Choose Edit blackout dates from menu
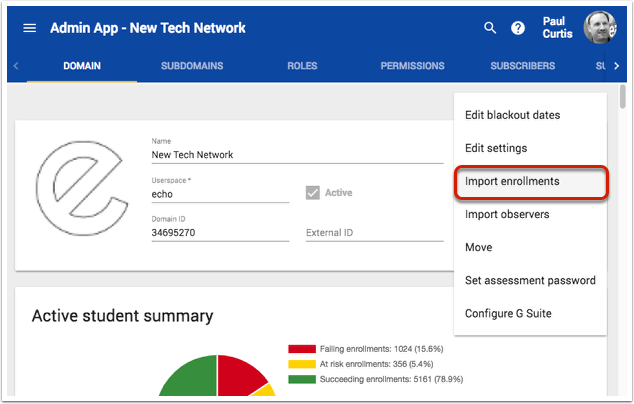 pyautogui.click(x=530, y=115)
